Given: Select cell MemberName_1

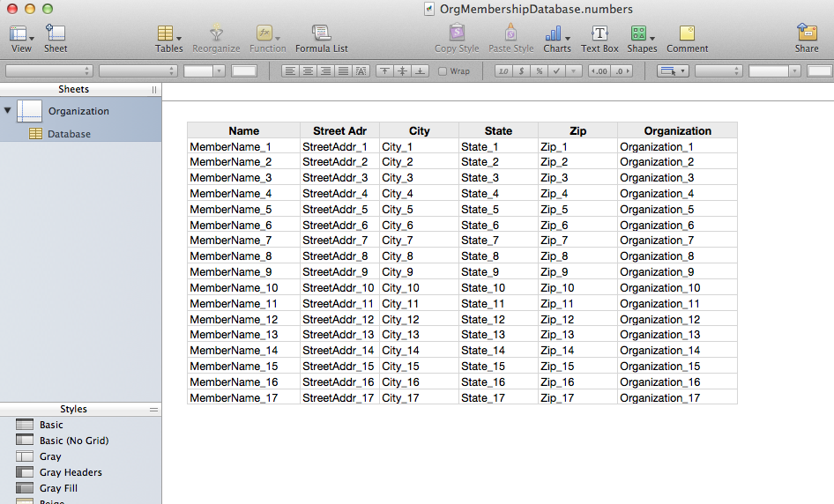Looking at the screenshot, I should point(243,146).
